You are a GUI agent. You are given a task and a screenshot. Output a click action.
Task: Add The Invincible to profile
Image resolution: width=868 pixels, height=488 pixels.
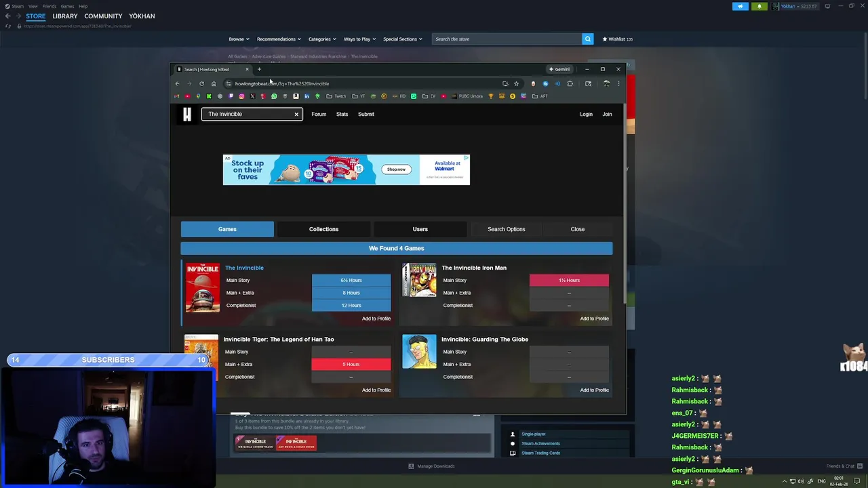(376, 319)
